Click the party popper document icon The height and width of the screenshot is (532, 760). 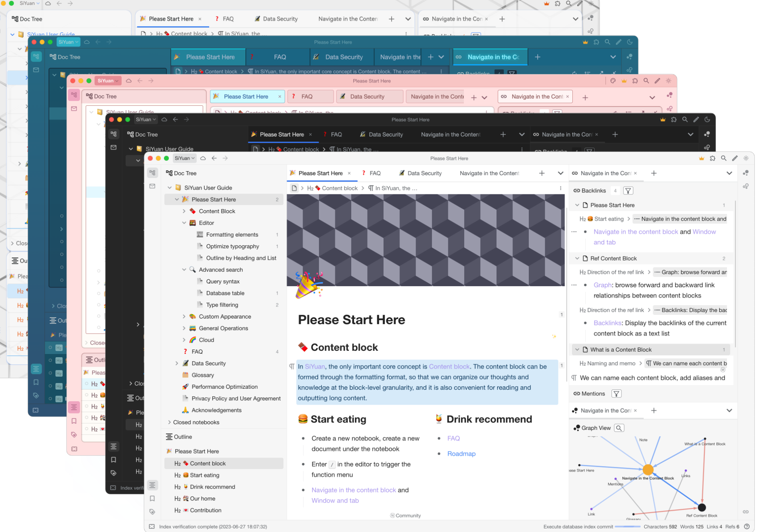[x=309, y=285]
